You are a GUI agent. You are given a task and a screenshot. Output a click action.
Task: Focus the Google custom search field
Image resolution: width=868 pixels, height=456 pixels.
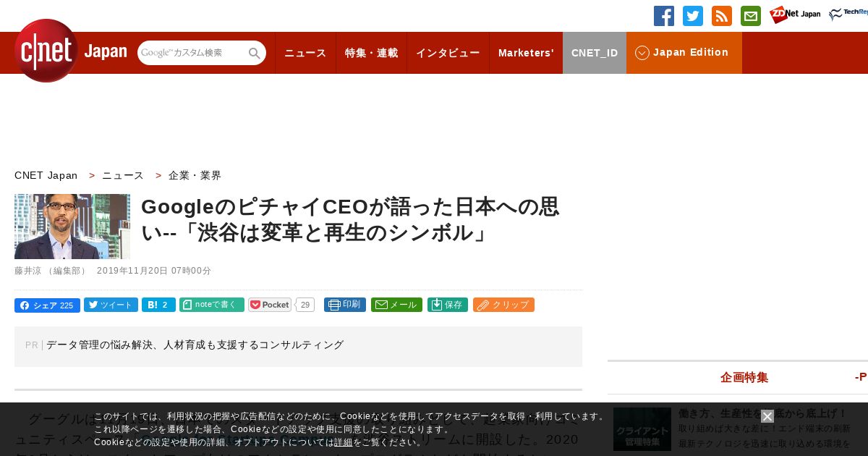tap(192, 53)
